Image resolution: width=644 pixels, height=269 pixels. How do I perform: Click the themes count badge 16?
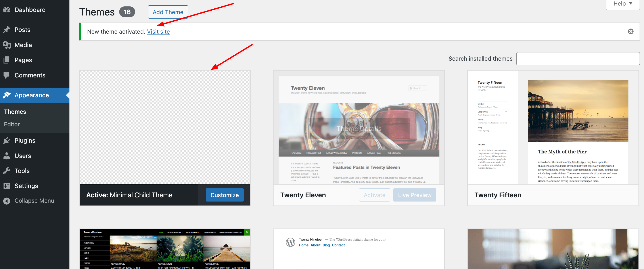[x=127, y=12]
